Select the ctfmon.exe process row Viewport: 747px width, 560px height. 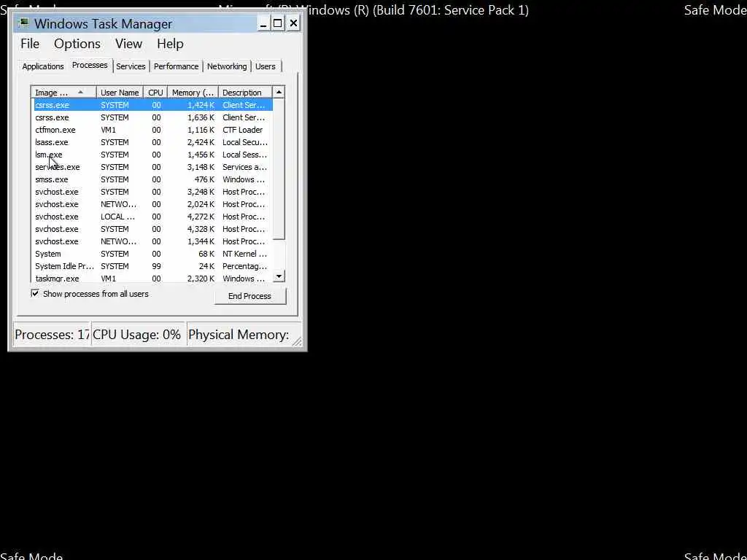[x=152, y=130]
